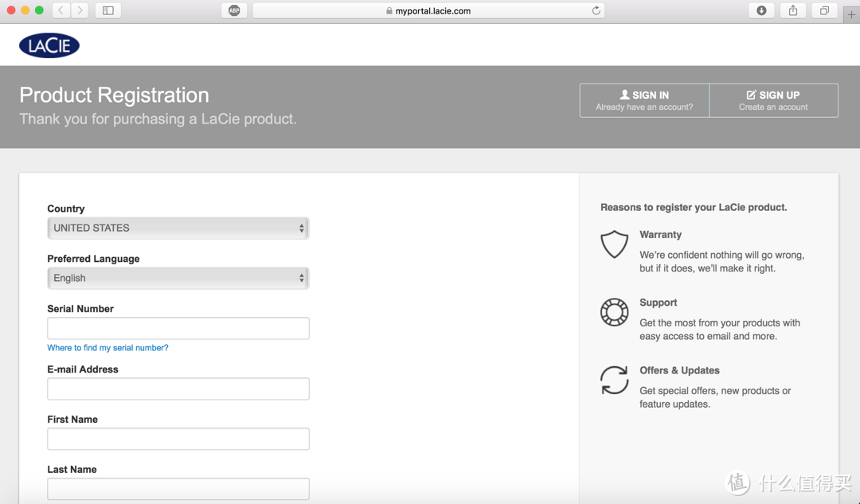
Task: Click the 'Last Name' label
Action: click(72, 470)
